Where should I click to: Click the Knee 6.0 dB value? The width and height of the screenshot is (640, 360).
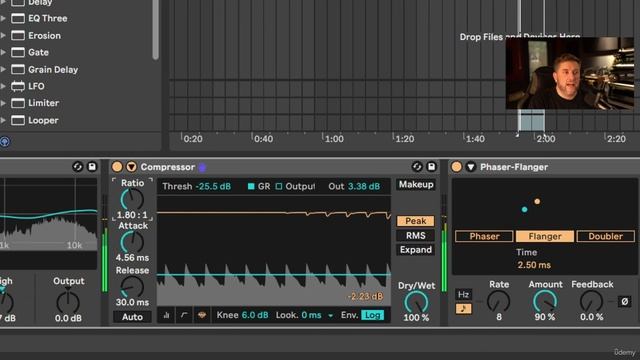[255, 315]
